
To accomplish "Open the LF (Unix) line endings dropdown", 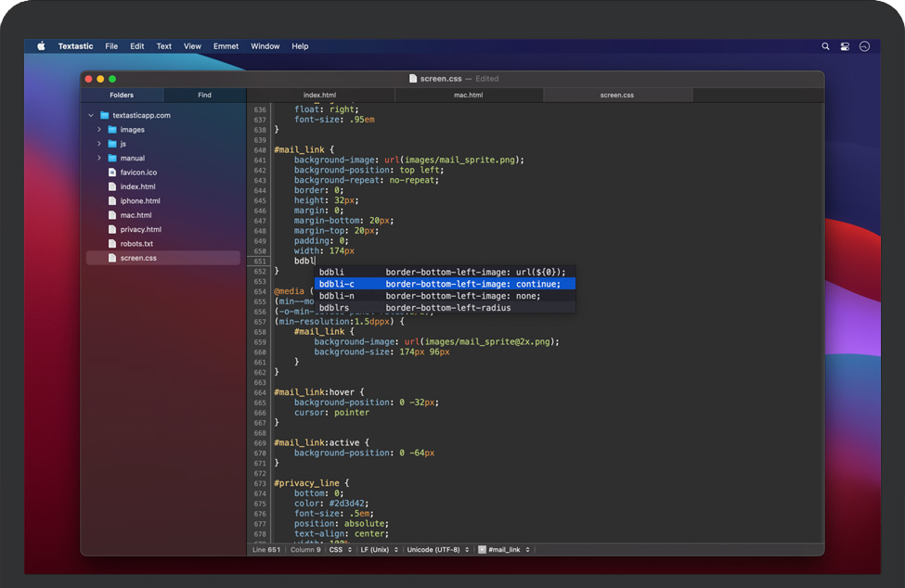I will pos(379,550).
